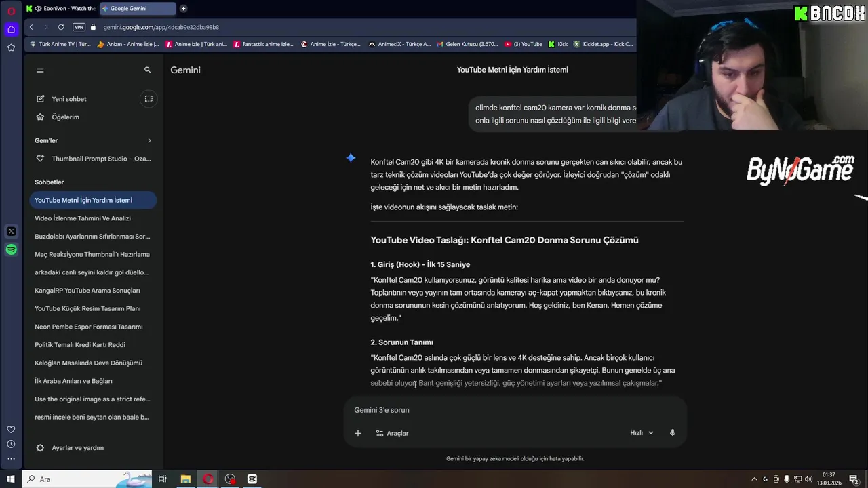
Task: Open Task View on taskbar
Action: point(163,479)
